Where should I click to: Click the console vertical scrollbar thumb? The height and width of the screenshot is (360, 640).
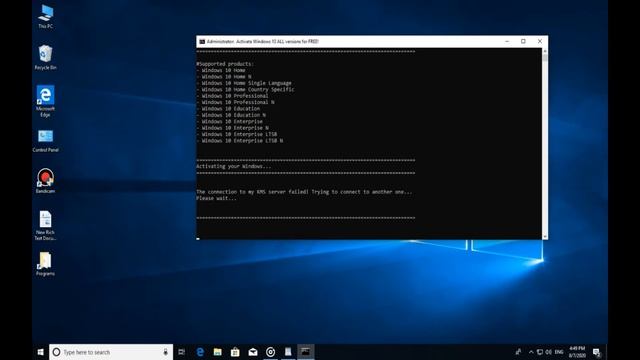[545, 58]
